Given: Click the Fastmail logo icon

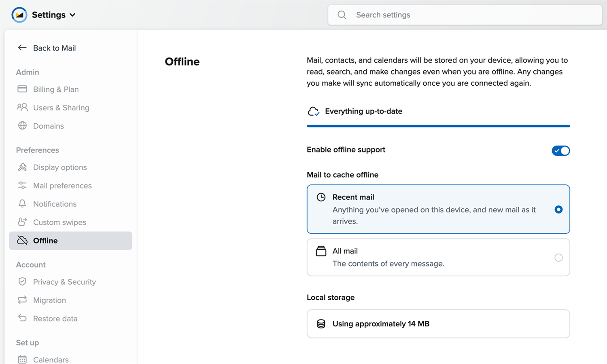Looking at the screenshot, I should point(19,15).
